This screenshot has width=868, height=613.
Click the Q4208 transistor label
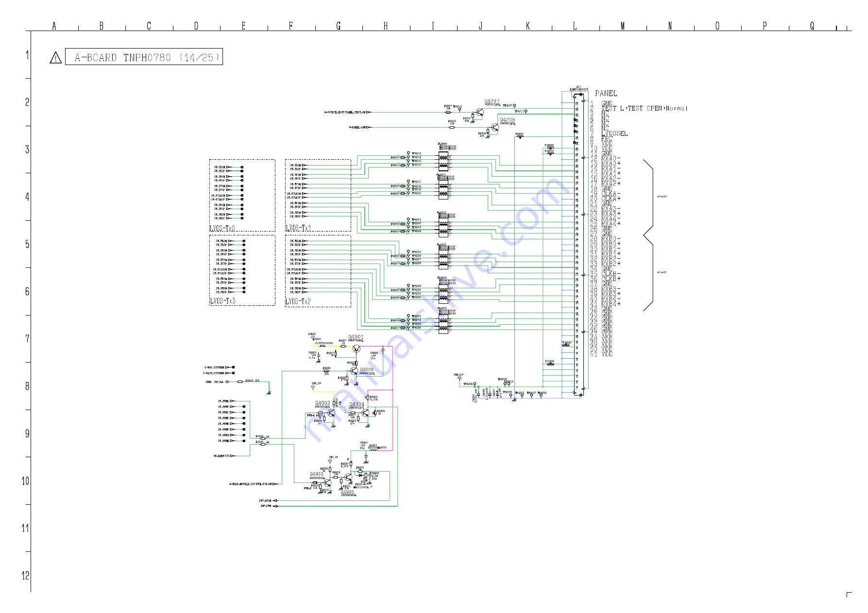pos(507,119)
